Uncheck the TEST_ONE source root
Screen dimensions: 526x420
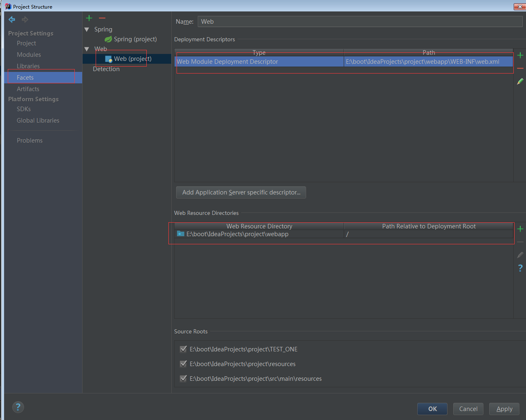pyautogui.click(x=184, y=349)
